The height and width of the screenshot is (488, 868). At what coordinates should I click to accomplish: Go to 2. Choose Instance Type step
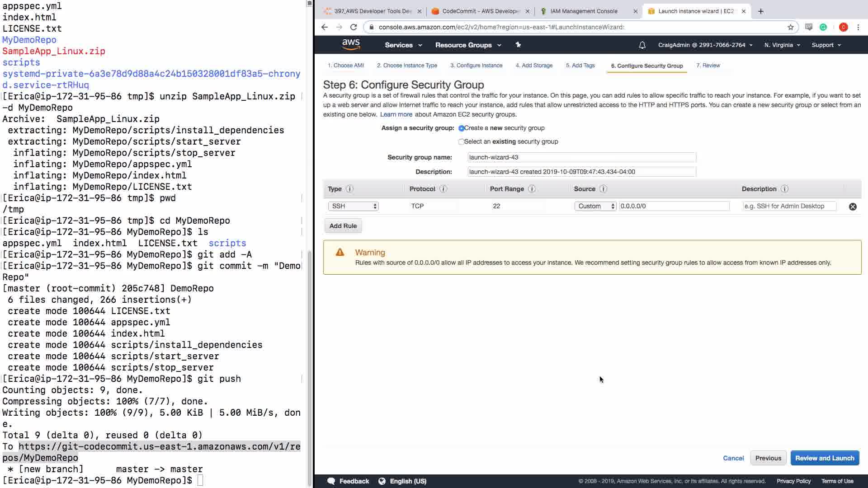point(407,66)
